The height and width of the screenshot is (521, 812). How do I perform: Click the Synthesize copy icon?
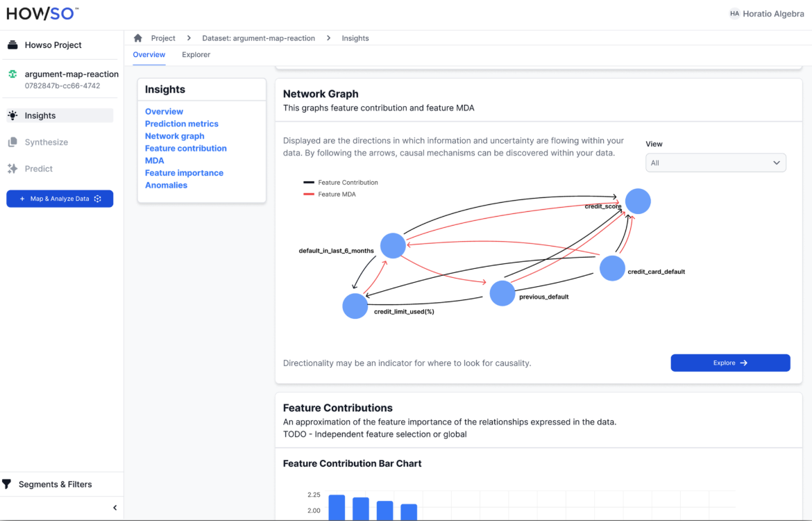pyautogui.click(x=12, y=142)
